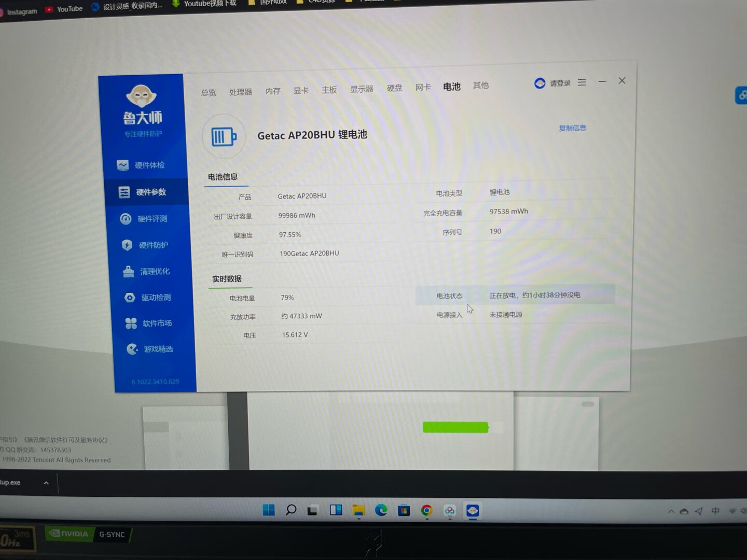Open the 驱动检测 driver detection icon
This screenshot has height=560, width=747.
(130, 298)
